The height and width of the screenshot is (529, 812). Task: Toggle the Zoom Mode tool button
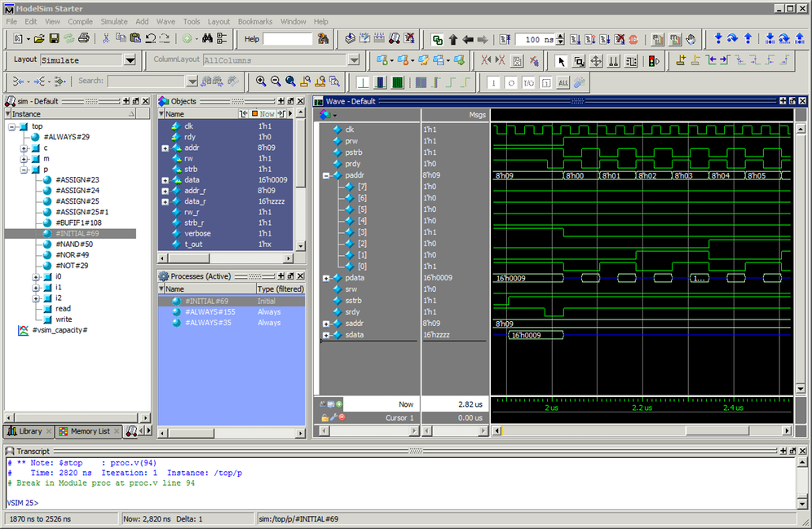tap(579, 60)
